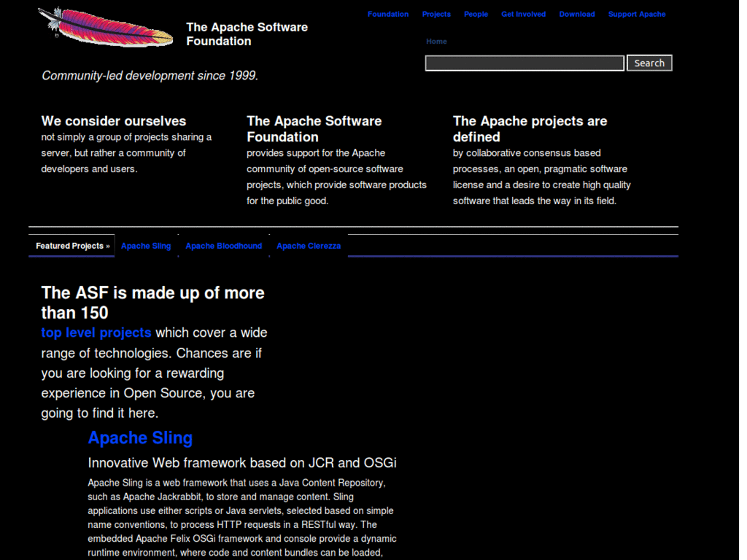Open the Support Apache link

coord(636,15)
